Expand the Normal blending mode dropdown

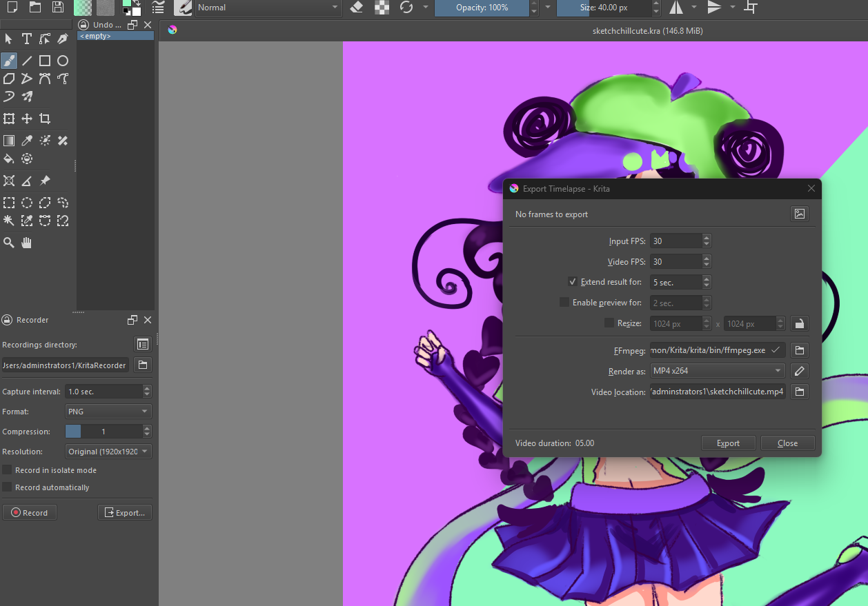(x=268, y=8)
